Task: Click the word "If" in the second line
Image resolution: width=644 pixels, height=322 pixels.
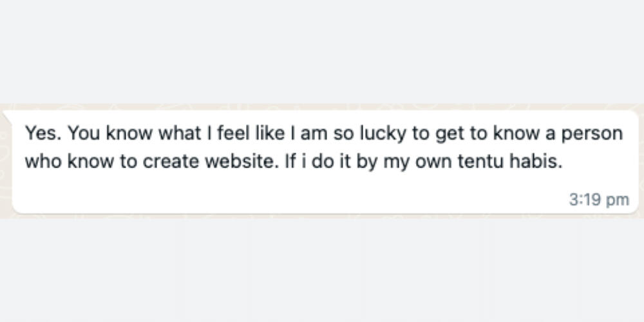Action: coord(290,161)
